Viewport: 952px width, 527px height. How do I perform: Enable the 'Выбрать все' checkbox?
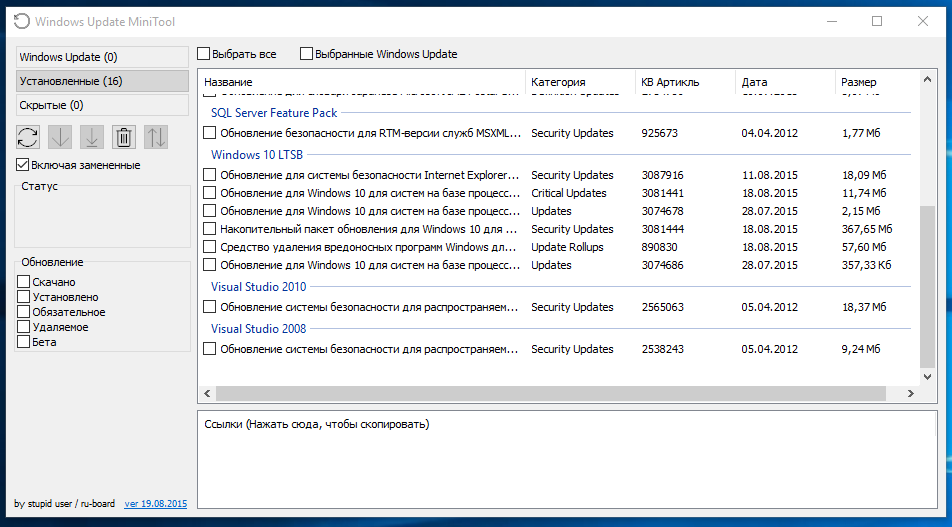tap(204, 54)
